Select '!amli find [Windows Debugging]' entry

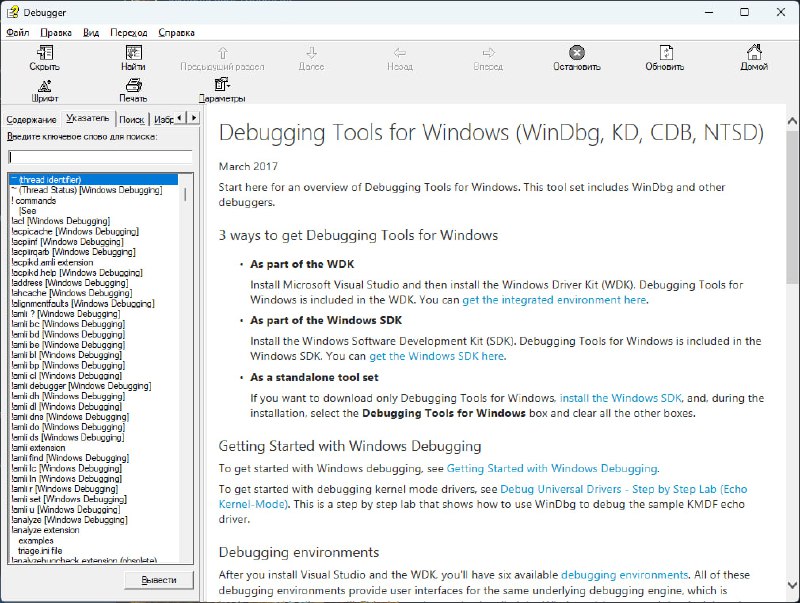70,458
